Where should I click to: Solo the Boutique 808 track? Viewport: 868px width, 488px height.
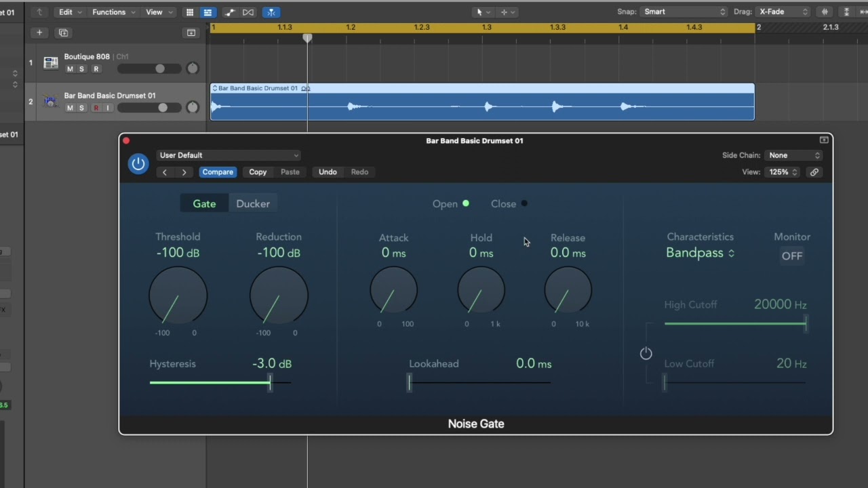point(82,69)
